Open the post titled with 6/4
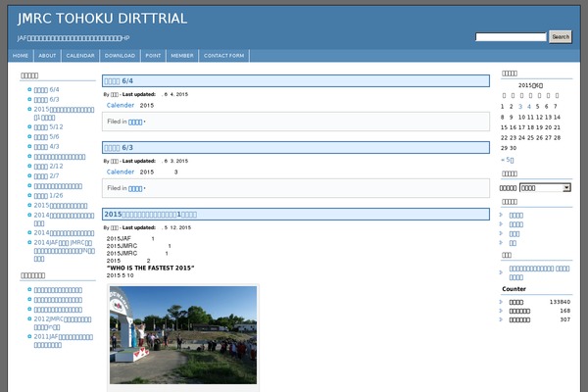The height and width of the screenshot is (392, 588). point(119,81)
